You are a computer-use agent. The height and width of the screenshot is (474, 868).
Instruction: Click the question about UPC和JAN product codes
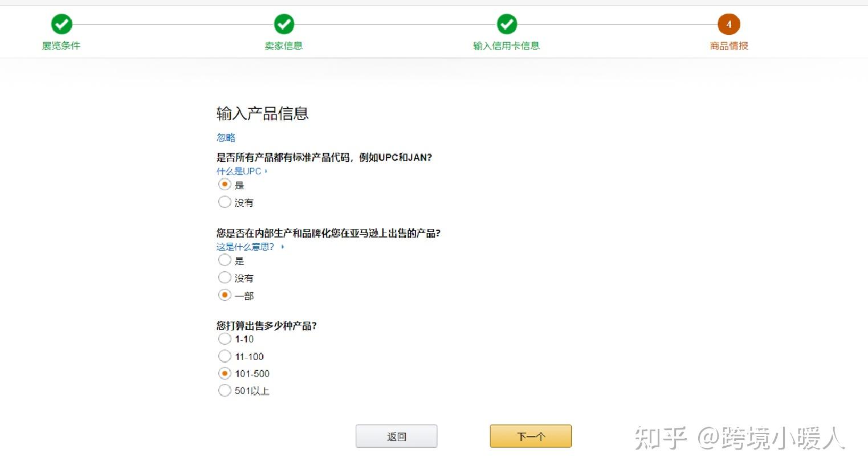[x=324, y=157]
